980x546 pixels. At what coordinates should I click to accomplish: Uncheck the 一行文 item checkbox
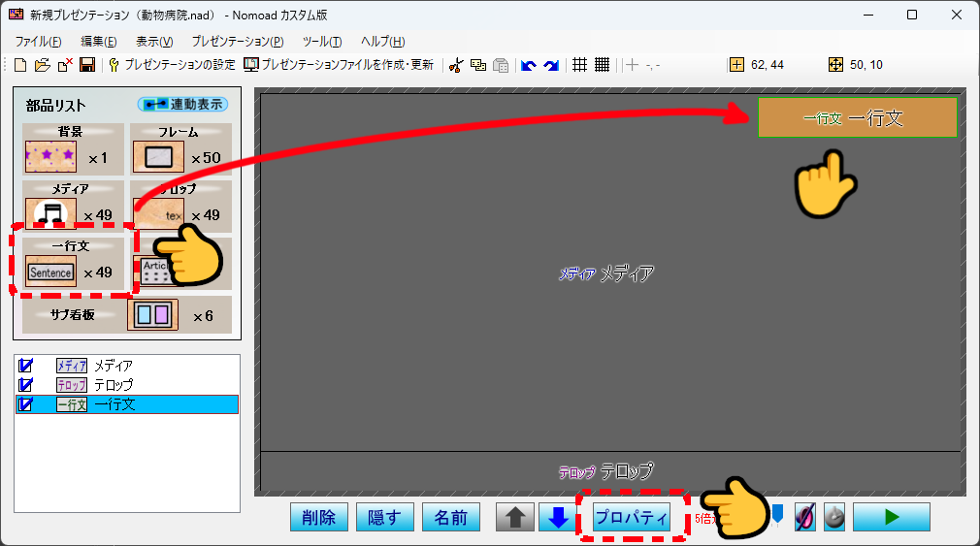point(26,404)
